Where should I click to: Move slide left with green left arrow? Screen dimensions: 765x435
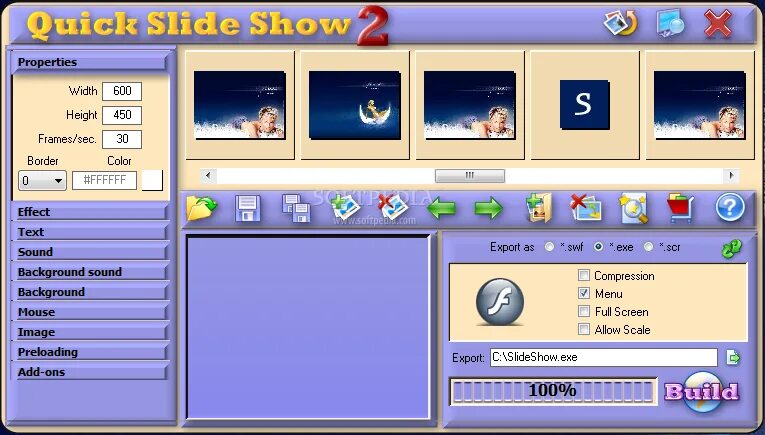pyautogui.click(x=441, y=209)
